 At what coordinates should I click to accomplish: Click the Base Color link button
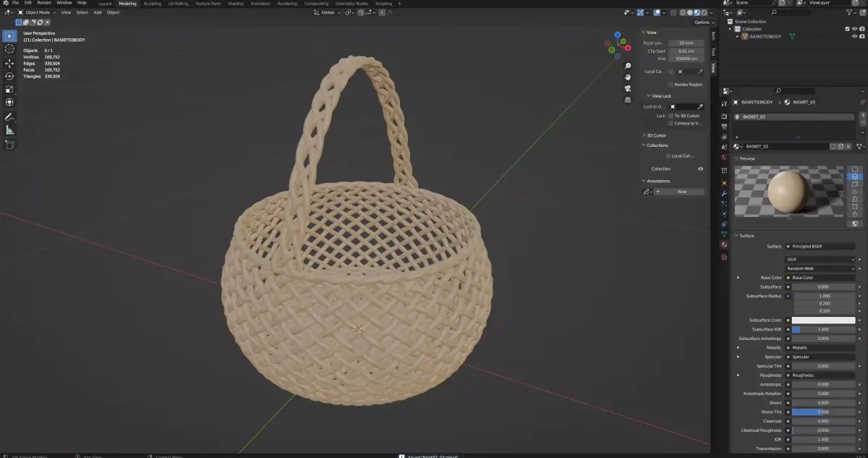820,278
